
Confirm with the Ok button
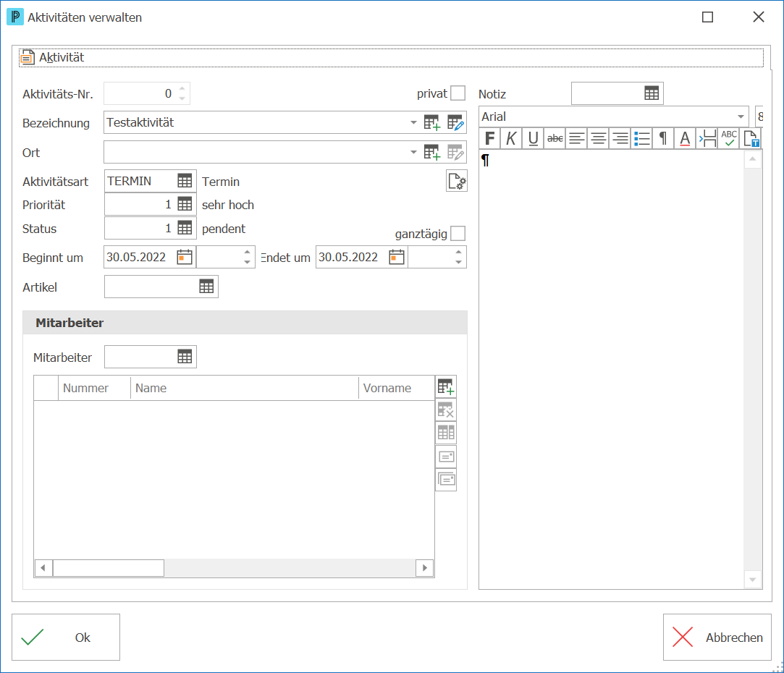point(66,637)
